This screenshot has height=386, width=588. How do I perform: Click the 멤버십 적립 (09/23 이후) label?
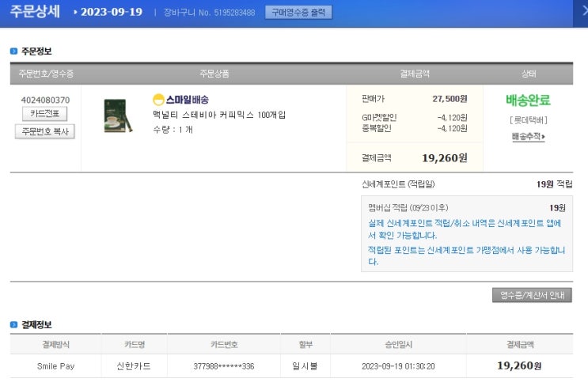pyautogui.click(x=408, y=208)
